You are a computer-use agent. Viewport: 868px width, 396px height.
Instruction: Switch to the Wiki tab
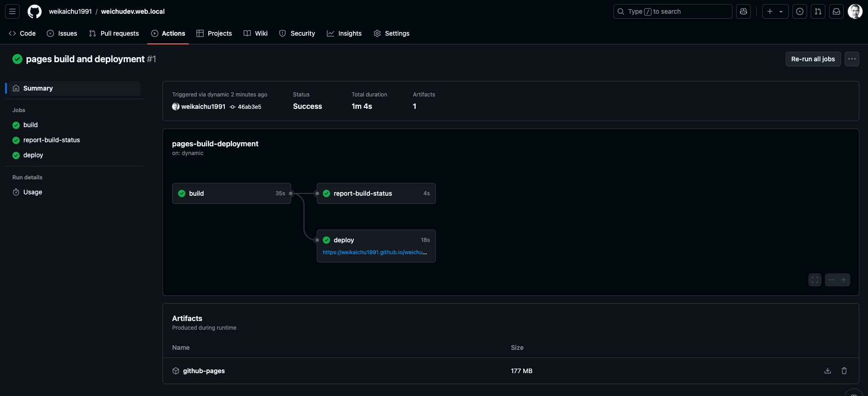256,33
